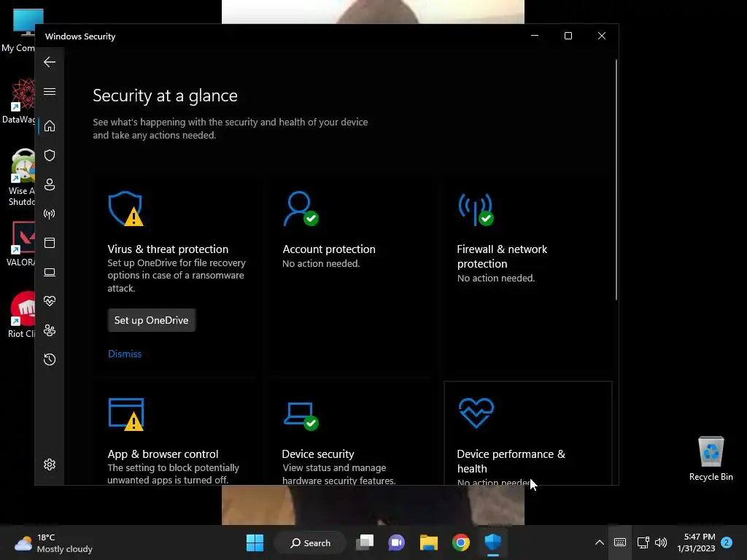747x560 pixels.
Task: Open Firewall & network protection heading
Action: [x=502, y=256]
